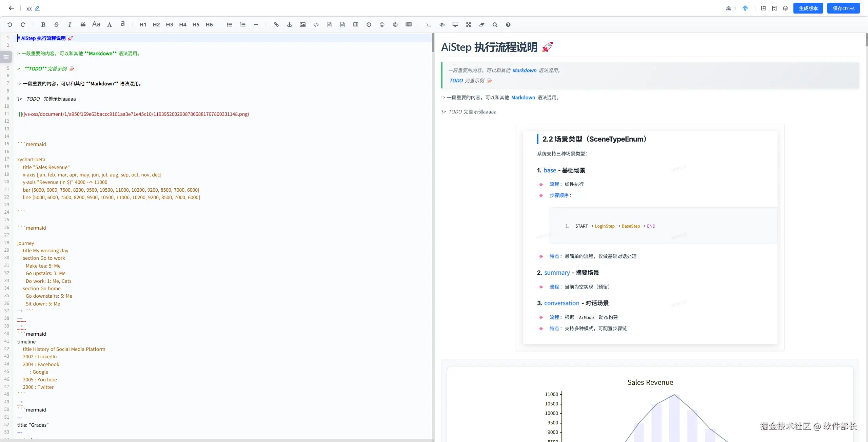Expand the side menu handle on left edge

coord(6,57)
